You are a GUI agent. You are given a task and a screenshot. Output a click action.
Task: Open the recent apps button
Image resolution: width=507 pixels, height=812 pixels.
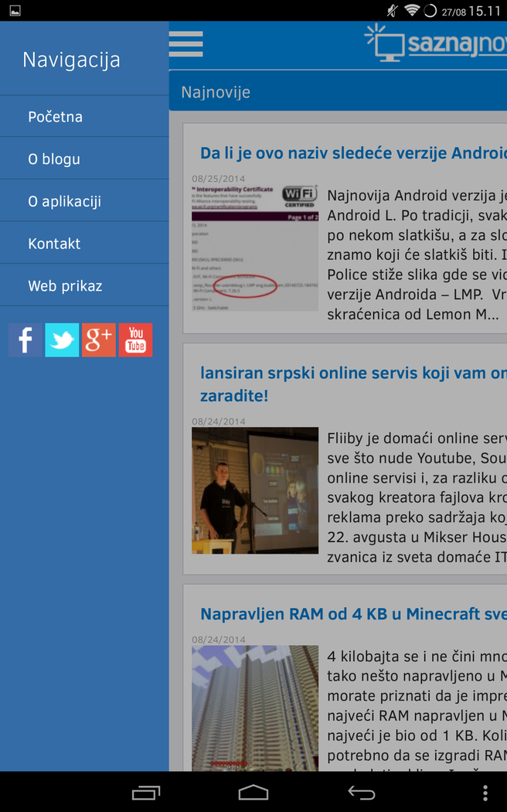(146, 793)
